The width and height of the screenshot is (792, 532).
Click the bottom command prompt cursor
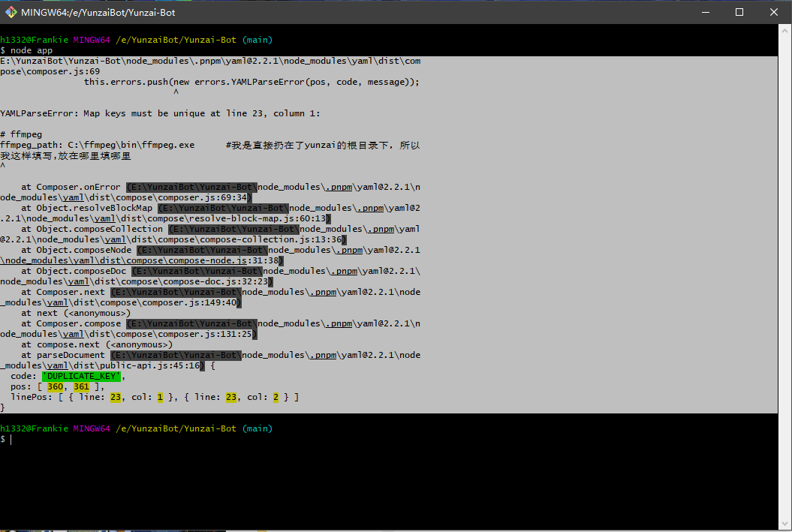point(11,439)
